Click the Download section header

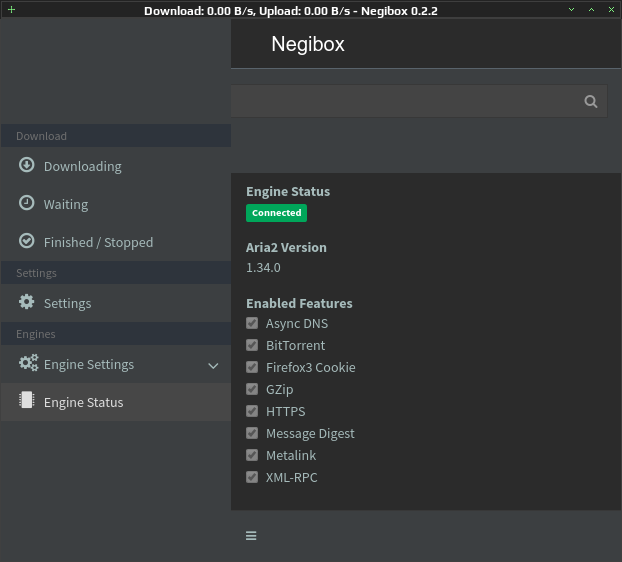116,136
